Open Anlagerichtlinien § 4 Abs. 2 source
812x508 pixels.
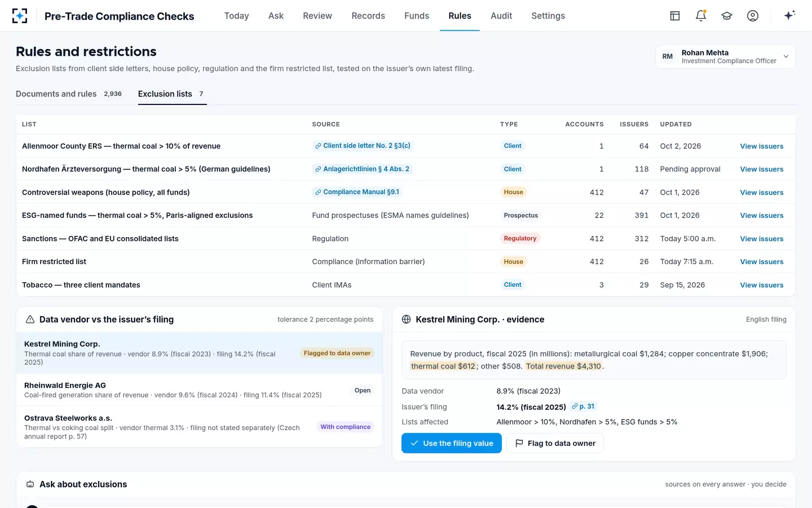pos(363,169)
